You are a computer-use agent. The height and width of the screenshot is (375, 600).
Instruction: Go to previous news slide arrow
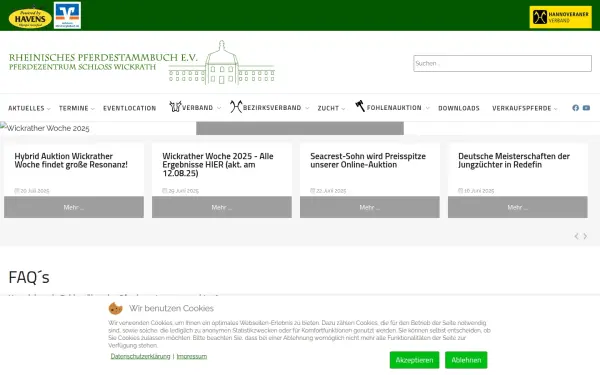point(576,236)
